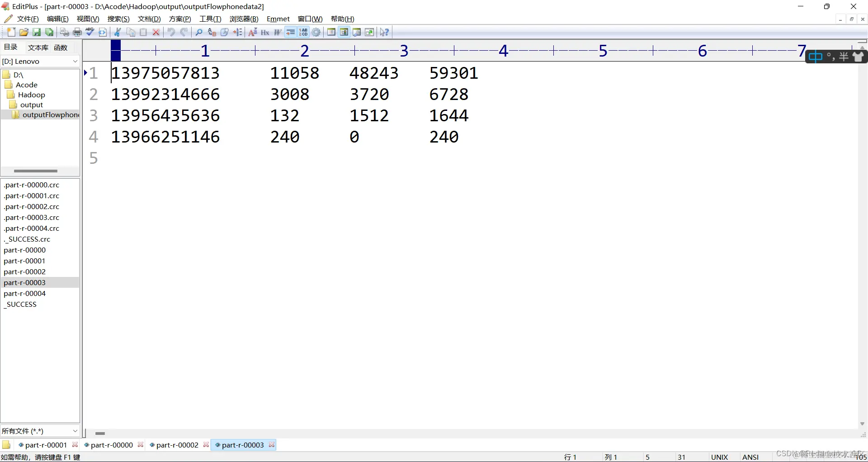
Task: Switch to the part-r-00000 document tab
Action: [x=112, y=445]
